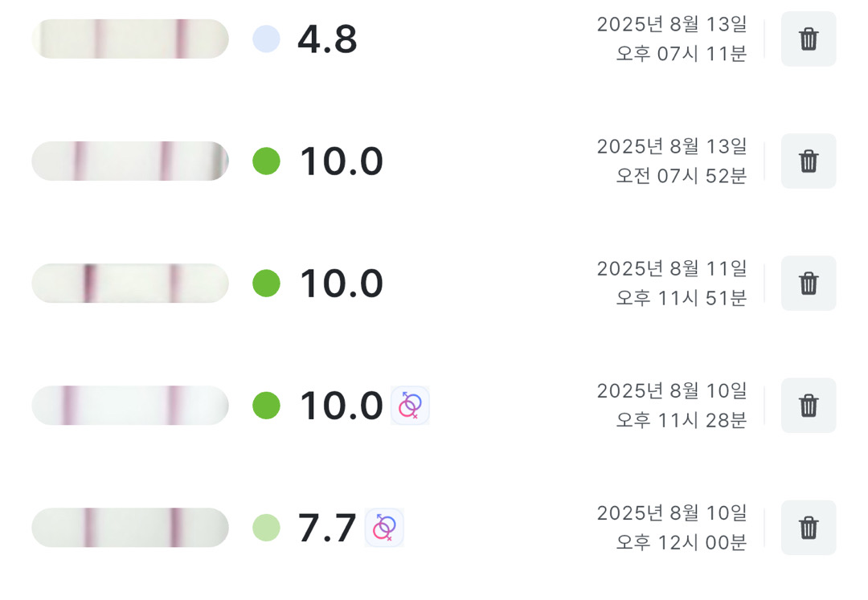Tap the light green dot beside 7.7
The width and height of the screenshot is (868, 600).
point(266,528)
